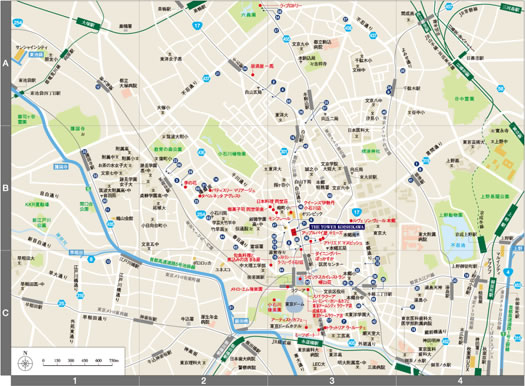Image resolution: width=525 pixels, height=386 pixels.
Task: Click the 上野動物園 label
Action: (x=450, y=215)
